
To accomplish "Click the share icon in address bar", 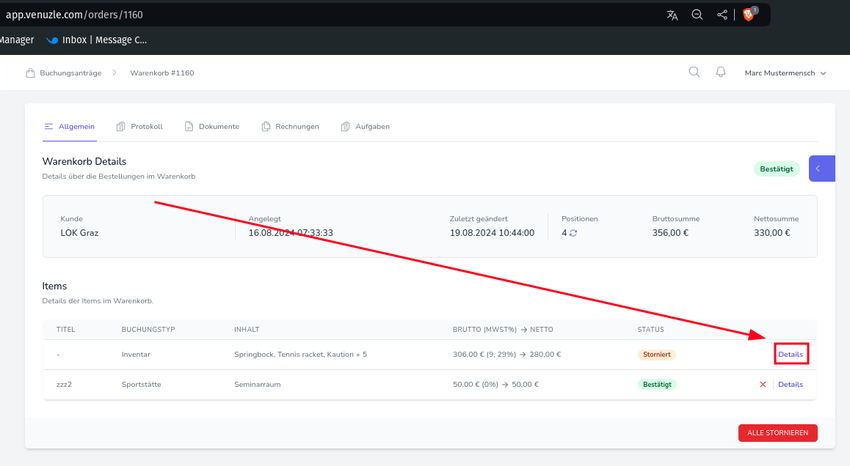I will [x=722, y=15].
